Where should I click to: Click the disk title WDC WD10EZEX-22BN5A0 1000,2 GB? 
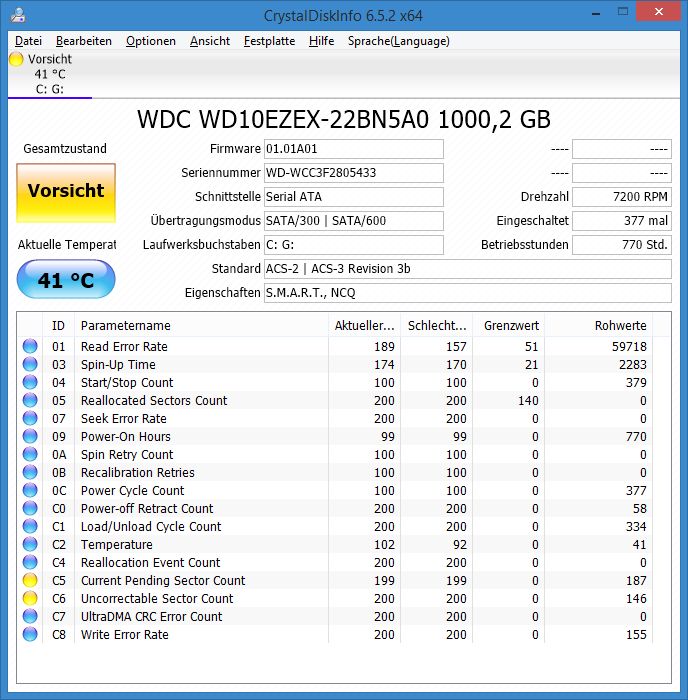tap(344, 120)
